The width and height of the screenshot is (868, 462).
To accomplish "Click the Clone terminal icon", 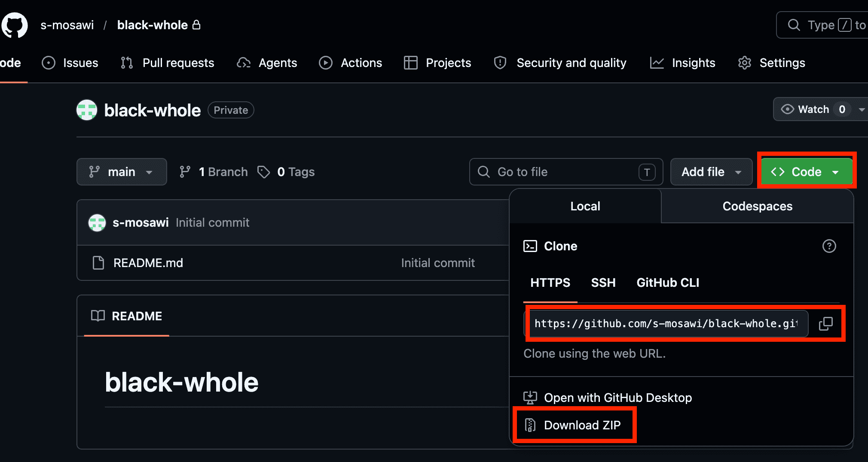I will pos(530,246).
